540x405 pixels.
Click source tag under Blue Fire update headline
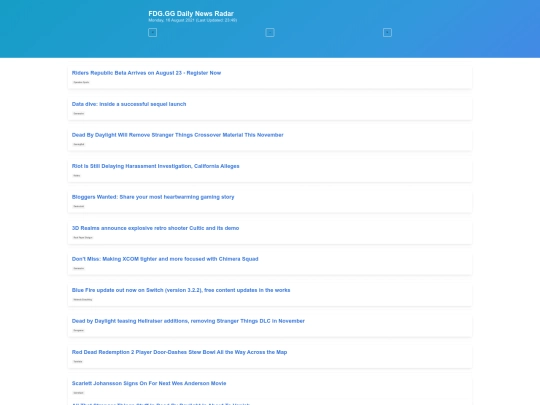[x=83, y=300]
